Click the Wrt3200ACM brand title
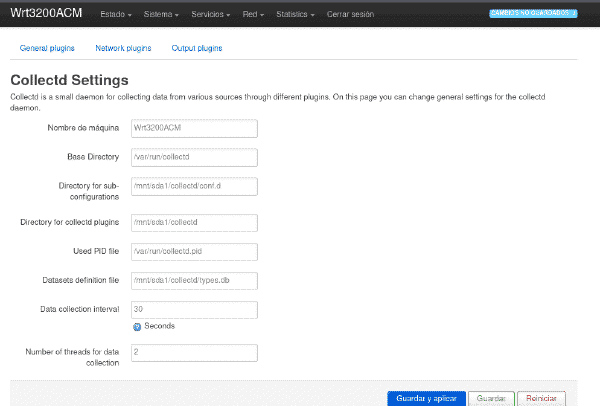The height and width of the screenshot is (406, 600). coord(46,13)
